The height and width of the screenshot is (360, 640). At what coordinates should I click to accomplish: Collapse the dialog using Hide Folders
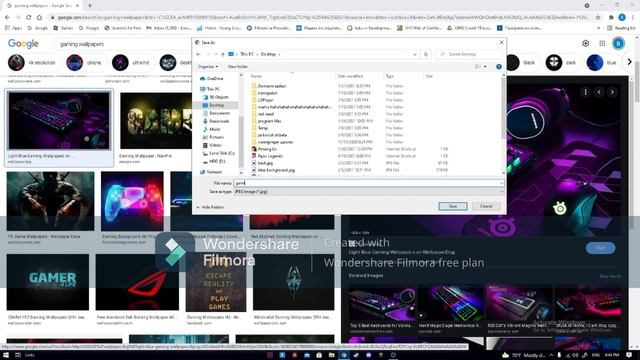tap(210, 207)
